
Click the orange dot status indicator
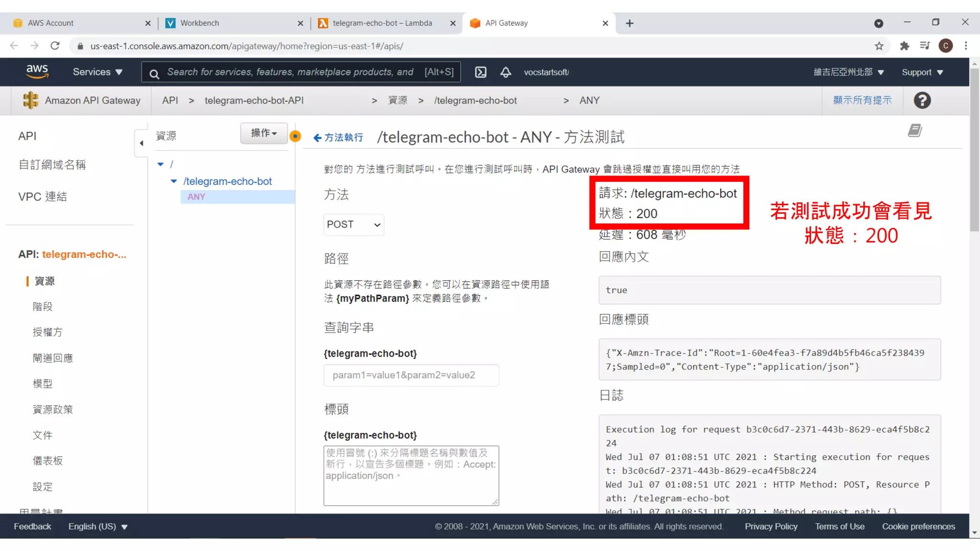(295, 137)
